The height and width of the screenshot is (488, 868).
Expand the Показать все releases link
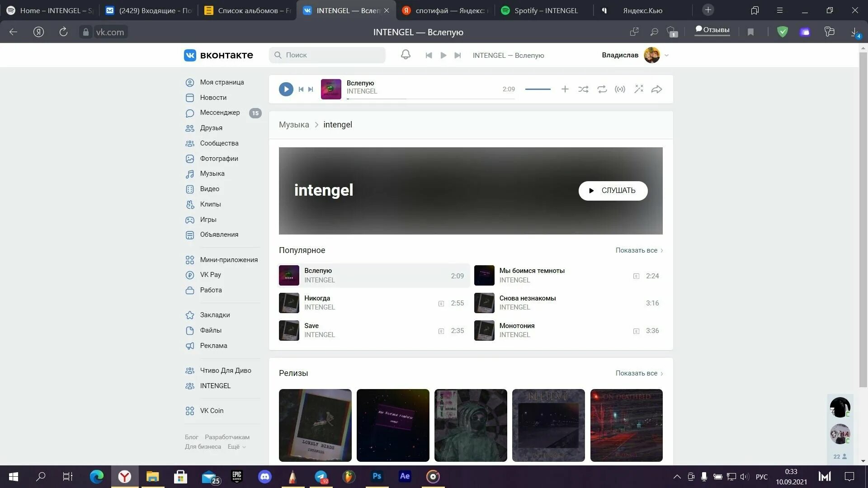pos(639,372)
